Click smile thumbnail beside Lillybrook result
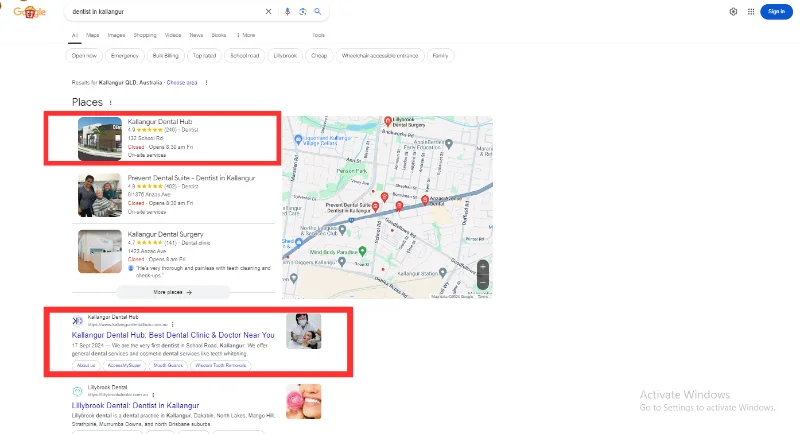 coord(304,401)
